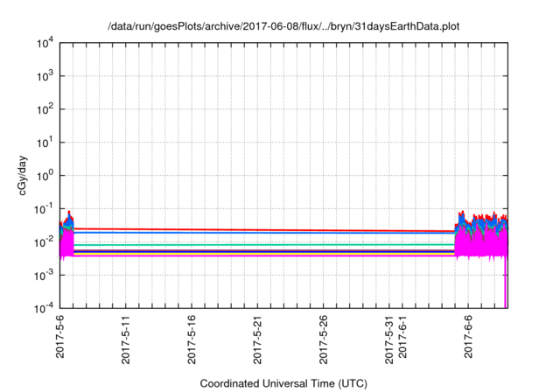Click the magenta downward spike at plot end
The image size is (560, 392).
pos(506,282)
